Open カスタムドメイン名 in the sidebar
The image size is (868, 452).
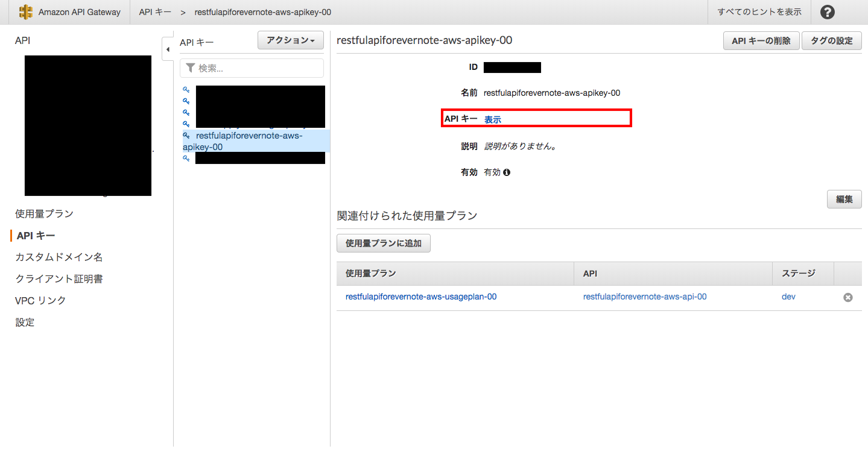59,257
